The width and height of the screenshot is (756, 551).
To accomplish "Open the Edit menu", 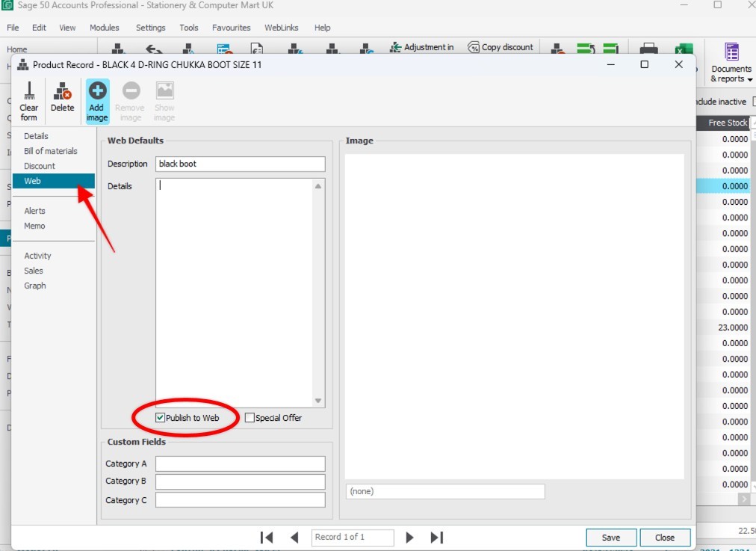I will tap(39, 28).
